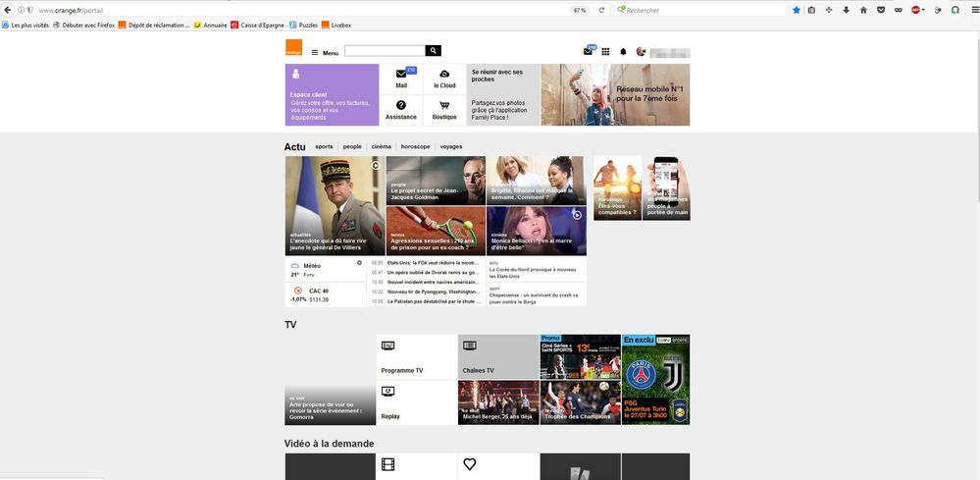980x480 pixels.
Task: Click the Firefox home icon
Action: (x=863, y=10)
